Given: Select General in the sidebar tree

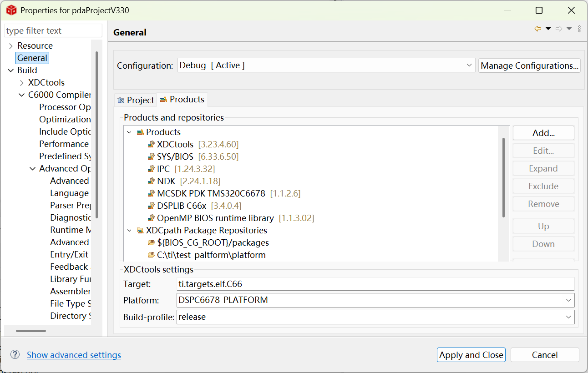Looking at the screenshot, I should pyautogui.click(x=32, y=58).
